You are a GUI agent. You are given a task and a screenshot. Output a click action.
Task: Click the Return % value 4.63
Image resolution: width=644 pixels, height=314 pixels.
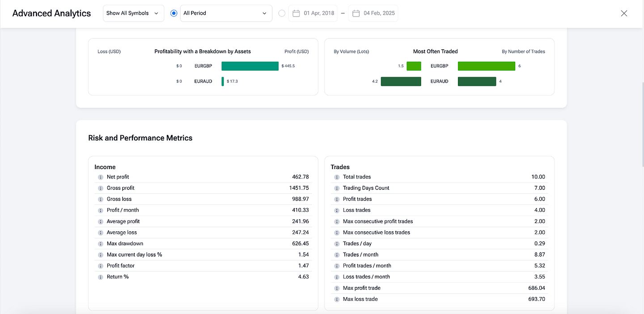pos(304,277)
